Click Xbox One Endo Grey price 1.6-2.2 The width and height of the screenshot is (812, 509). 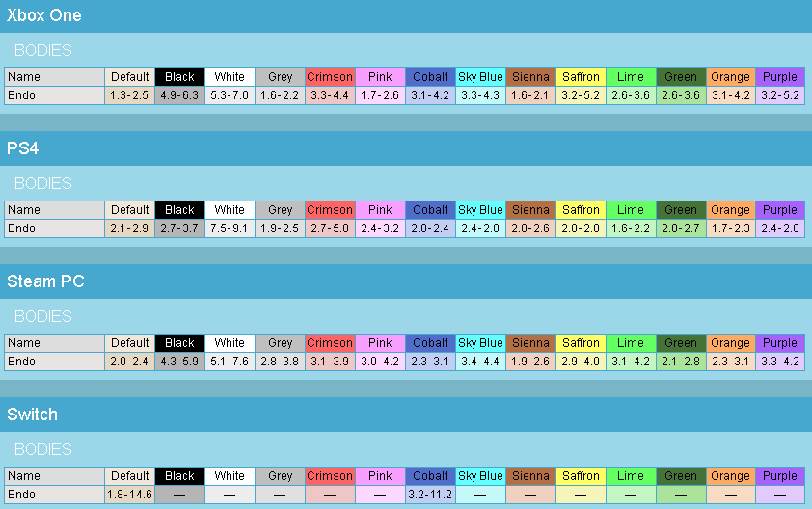pyautogui.click(x=281, y=95)
